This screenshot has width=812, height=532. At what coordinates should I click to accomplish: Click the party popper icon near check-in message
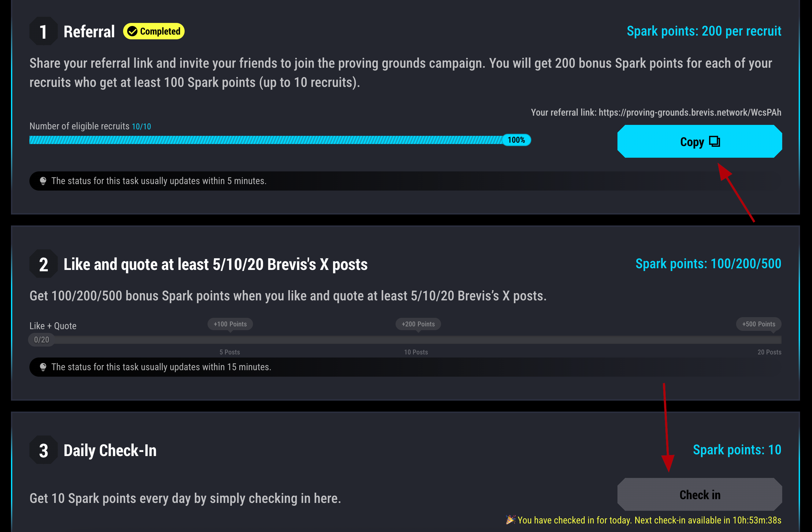click(x=510, y=520)
